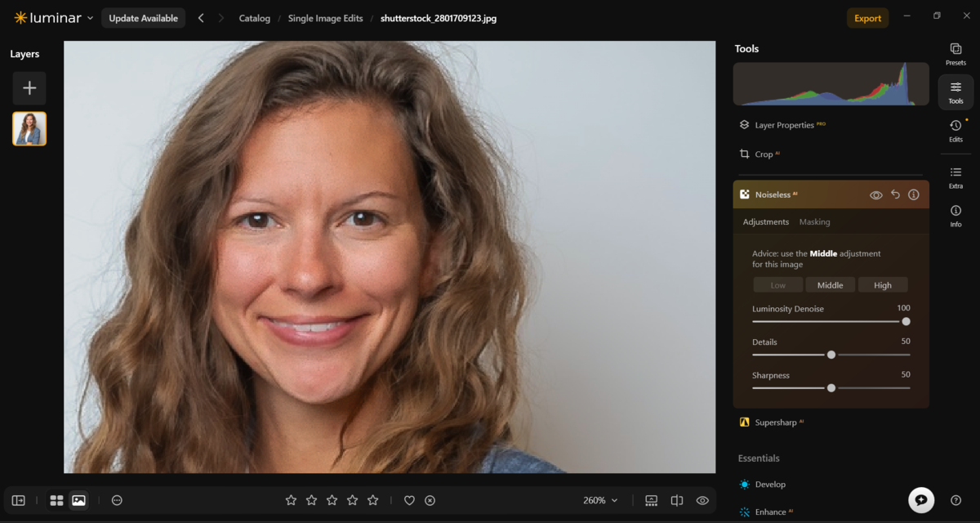Image resolution: width=980 pixels, height=523 pixels.
Task: Rate image three stars
Action: (332, 500)
